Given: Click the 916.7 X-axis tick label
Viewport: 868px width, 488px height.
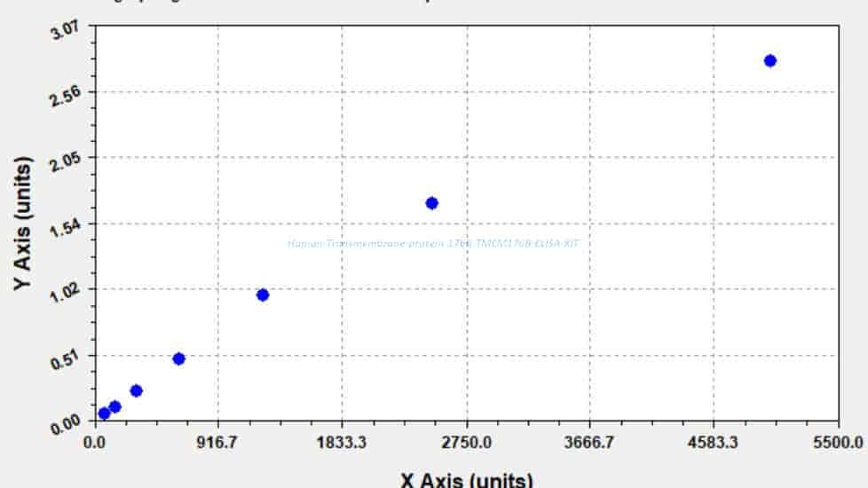Looking at the screenshot, I should point(217,443).
